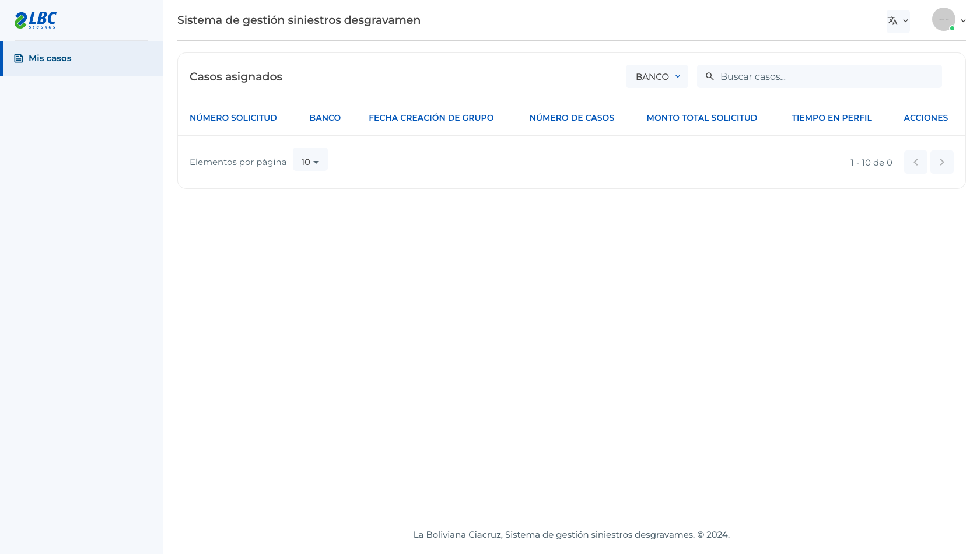The height and width of the screenshot is (554, 980).
Task: Click the Elementos por página label
Action: 238,162
